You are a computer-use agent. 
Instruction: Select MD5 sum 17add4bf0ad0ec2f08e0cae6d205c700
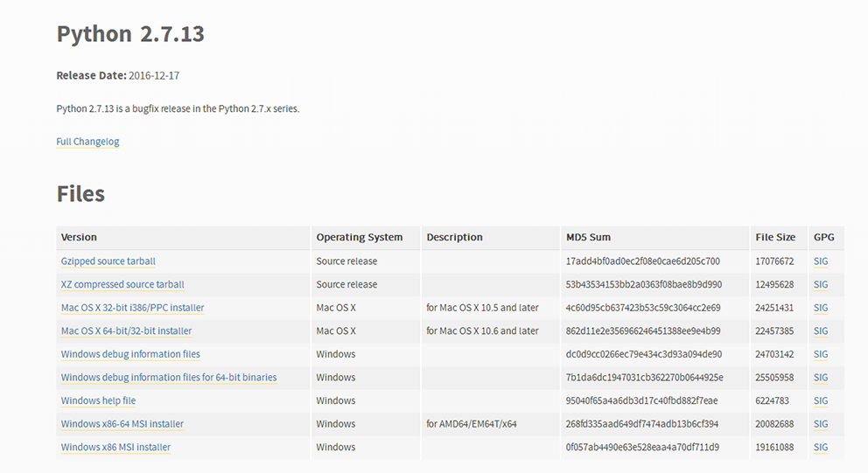643,261
